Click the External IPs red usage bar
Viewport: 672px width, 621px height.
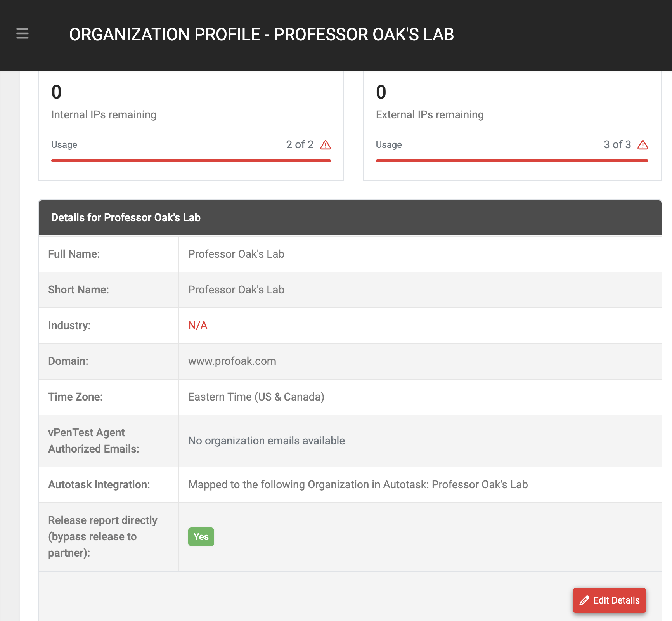point(512,161)
